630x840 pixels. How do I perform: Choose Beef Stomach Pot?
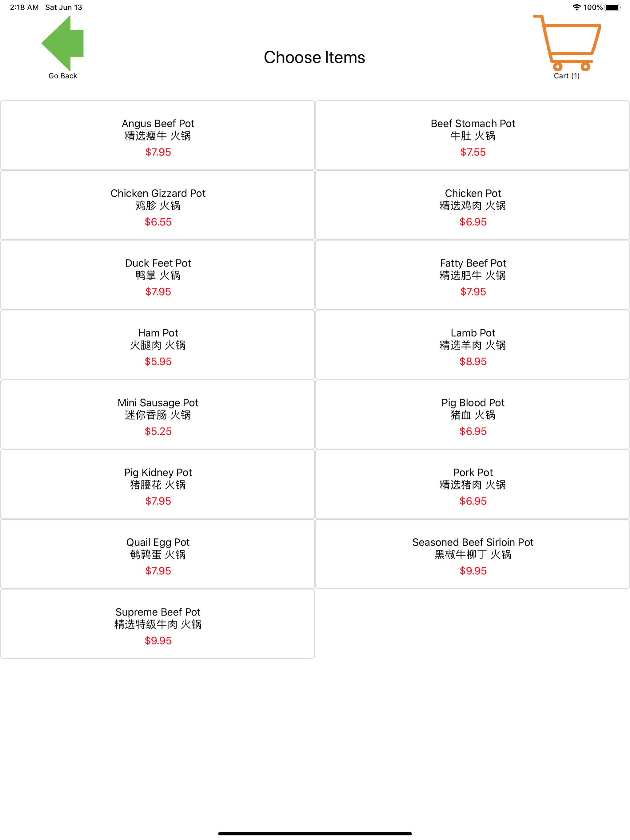click(x=472, y=135)
